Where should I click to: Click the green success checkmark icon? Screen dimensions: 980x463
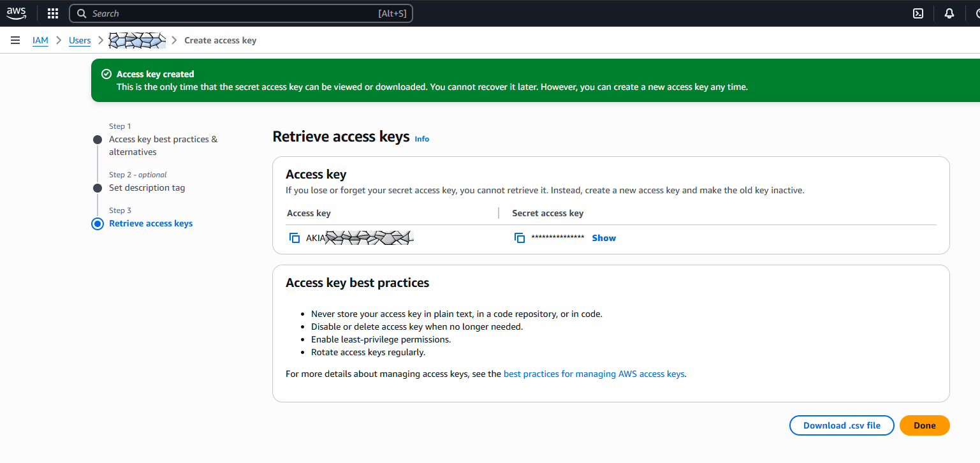pos(106,74)
